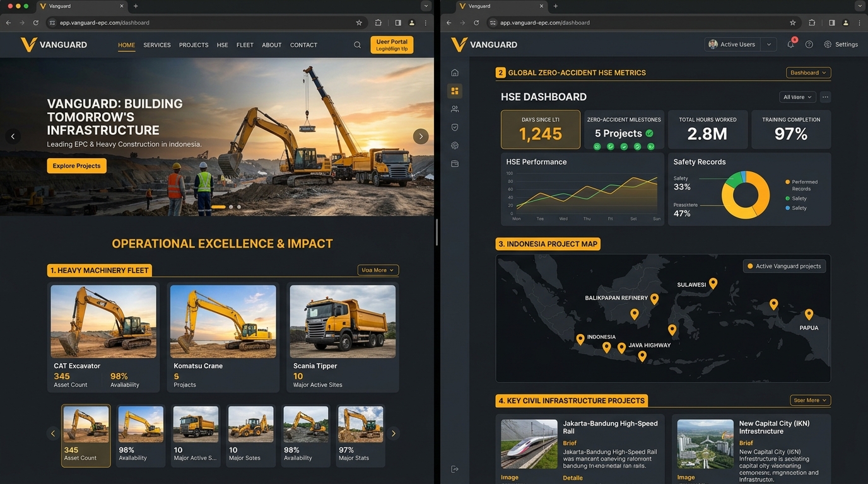Advance fleet thumbnail carousel with right arrow
This screenshot has width=868, height=484.
coord(394,433)
